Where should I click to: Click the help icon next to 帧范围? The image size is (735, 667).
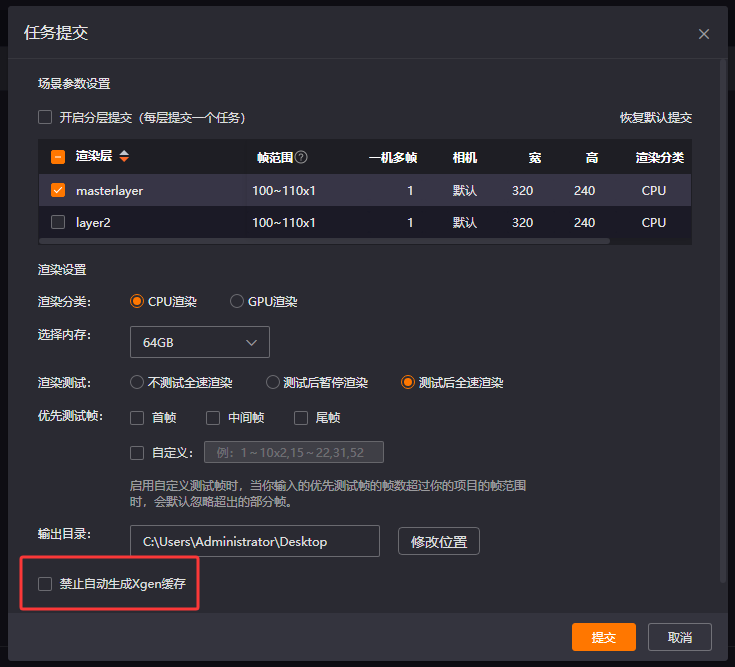click(301, 158)
